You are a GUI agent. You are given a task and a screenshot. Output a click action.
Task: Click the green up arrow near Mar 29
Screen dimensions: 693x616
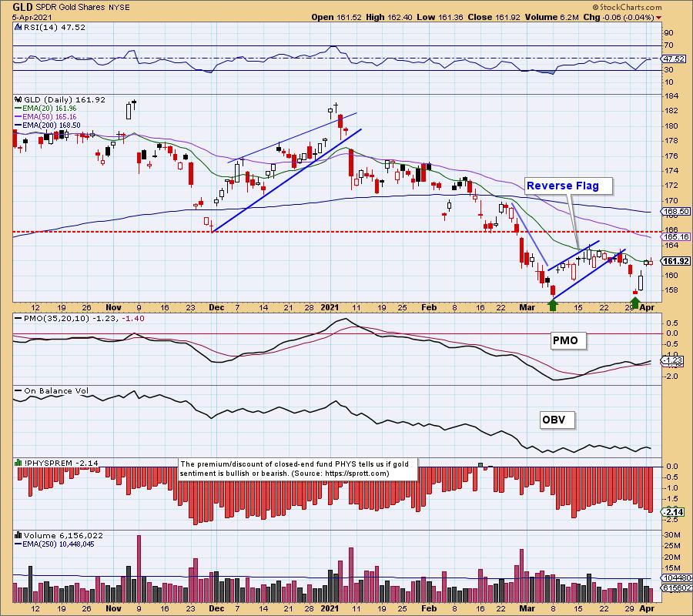pyautogui.click(x=634, y=303)
